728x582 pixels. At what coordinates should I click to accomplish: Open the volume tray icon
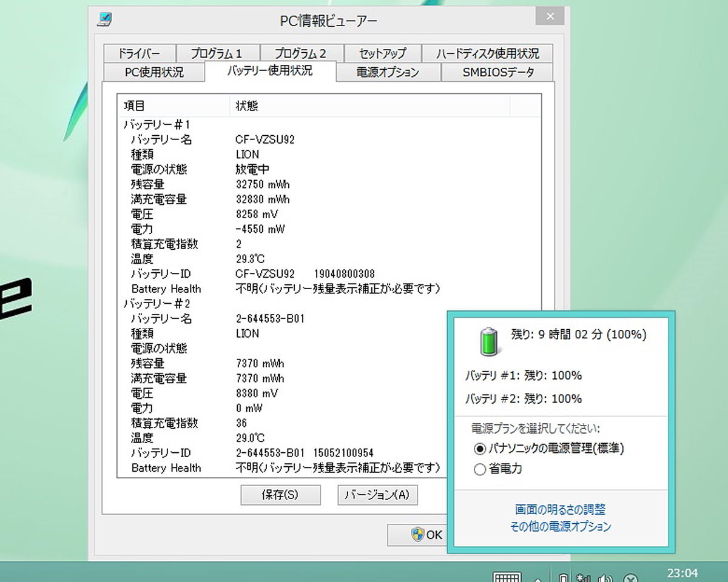(x=605, y=578)
